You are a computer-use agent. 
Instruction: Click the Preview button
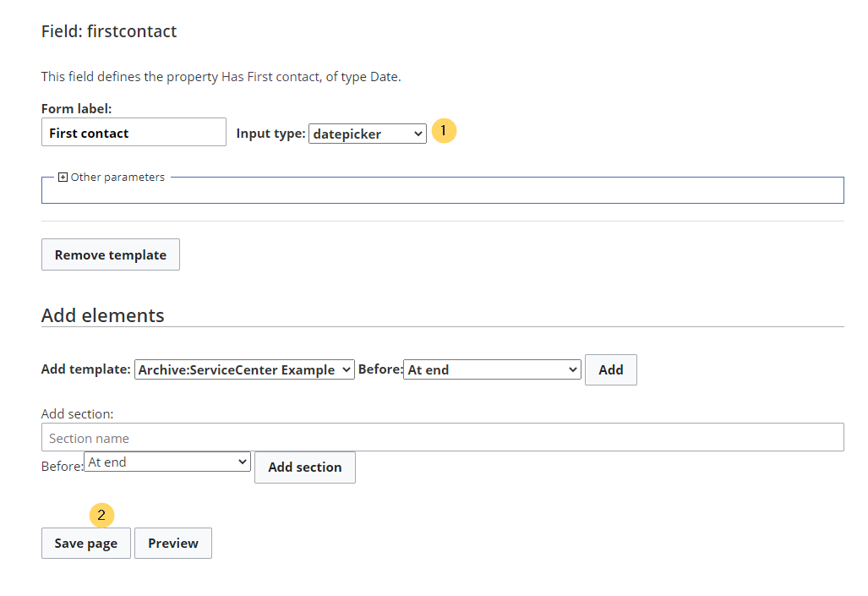(173, 543)
